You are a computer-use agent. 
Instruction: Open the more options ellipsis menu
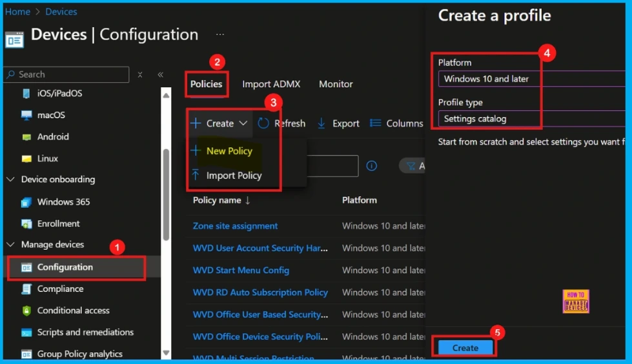220,35
